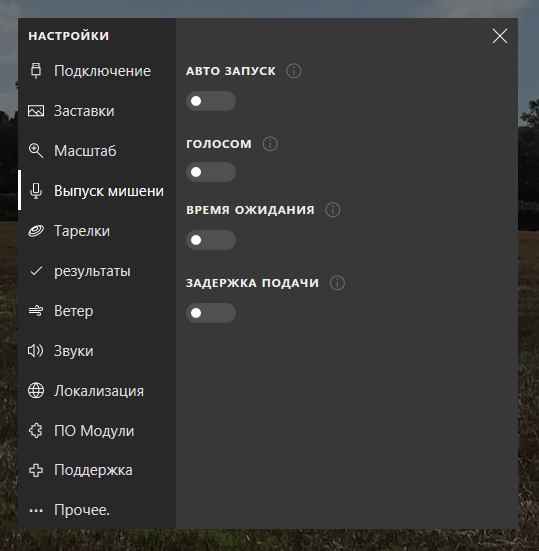This screenshot has height=551, width=539.
Task: Click the three dots icon beside Прочее
Action: 36,511
